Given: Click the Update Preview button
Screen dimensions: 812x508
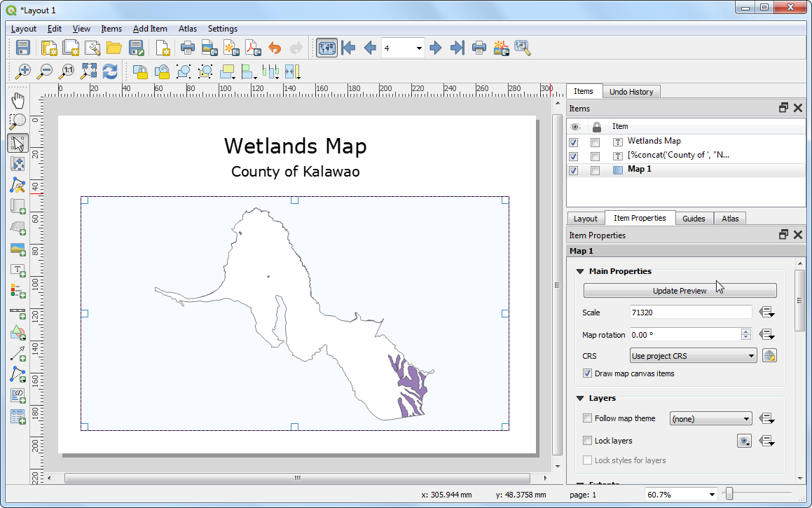Looking at the screenshot, I should coord(680,291).
